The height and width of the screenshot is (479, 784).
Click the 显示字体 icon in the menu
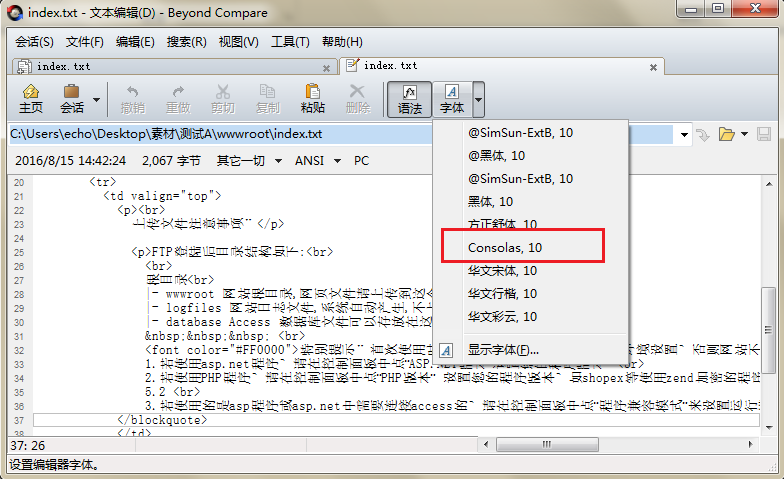coord(447,350)
